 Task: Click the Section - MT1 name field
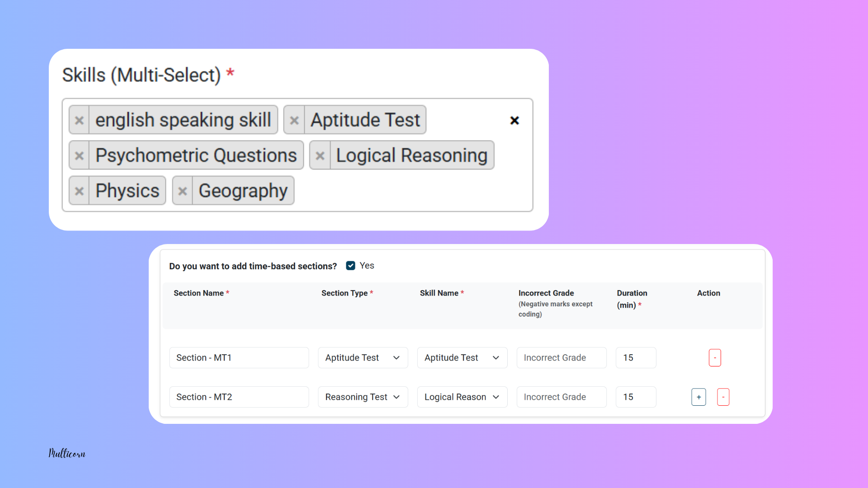click(x=239, y=358)
